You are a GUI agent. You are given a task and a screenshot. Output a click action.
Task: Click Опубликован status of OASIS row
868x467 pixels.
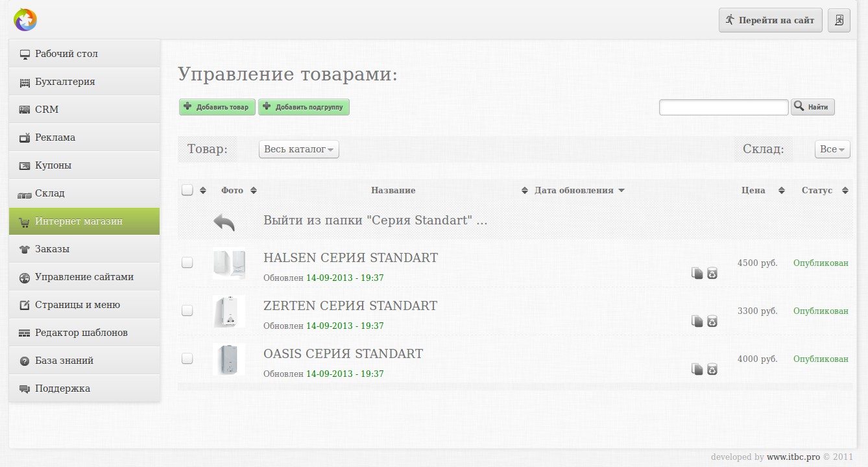[x=821, y=359]
